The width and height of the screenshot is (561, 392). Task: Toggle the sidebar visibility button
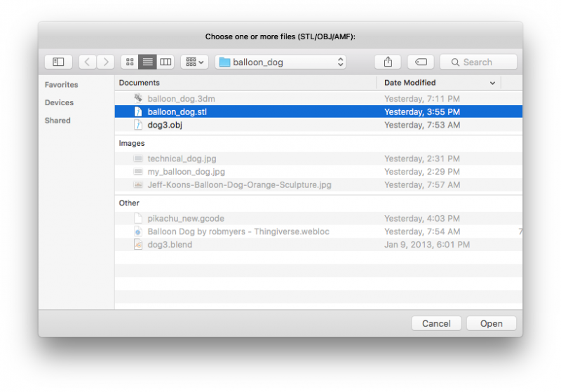coord(58,62)
